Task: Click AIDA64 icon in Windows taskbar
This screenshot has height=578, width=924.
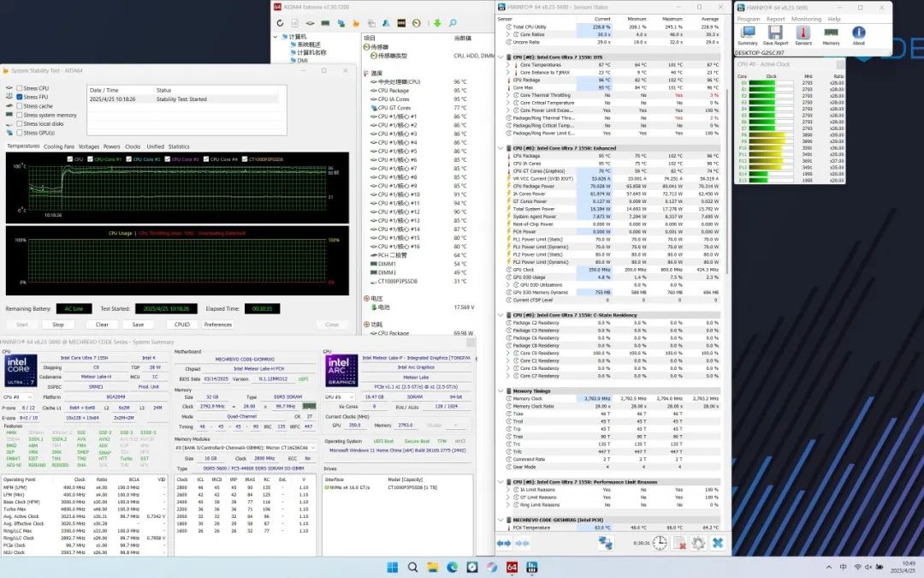Action: click(512, 568)
